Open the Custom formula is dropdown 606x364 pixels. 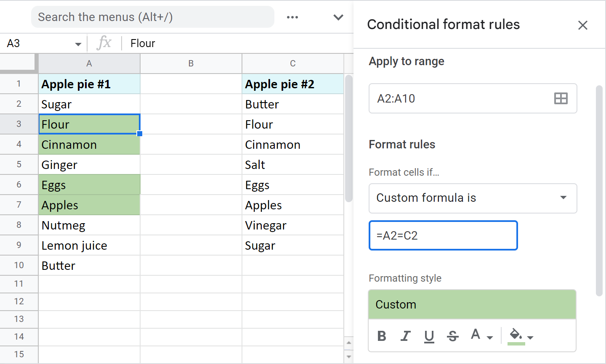473,198
